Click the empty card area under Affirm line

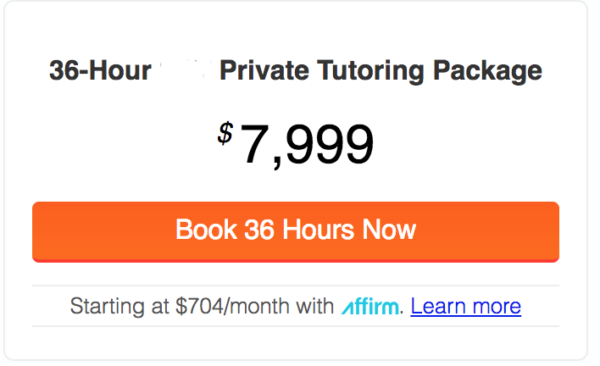(x=295, y=343)
